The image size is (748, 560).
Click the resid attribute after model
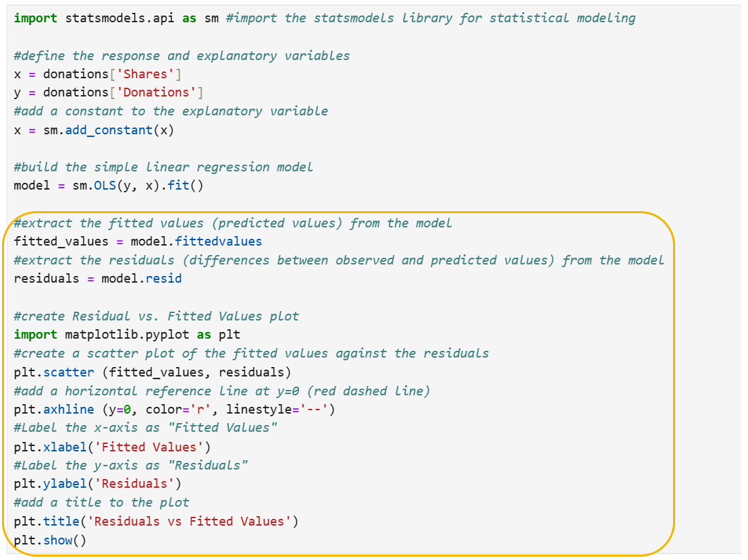point(163,278)
